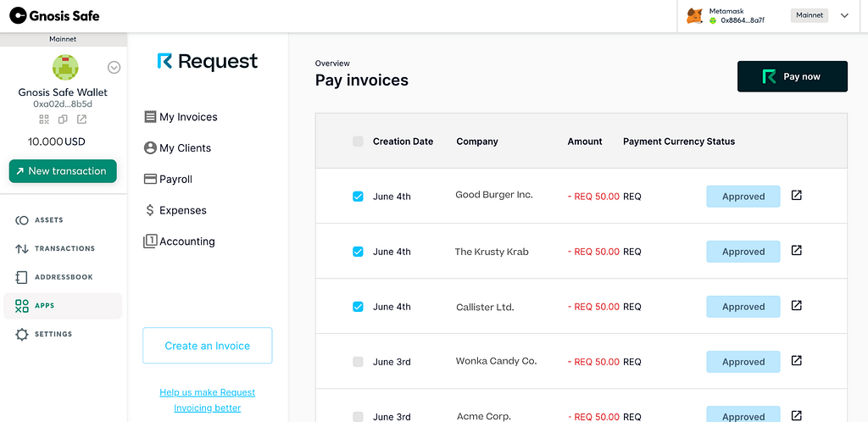Screen dimensions: 868x422
Task: Open Wonka Candy Co. invoice details icon
Action: coord(797,361)
